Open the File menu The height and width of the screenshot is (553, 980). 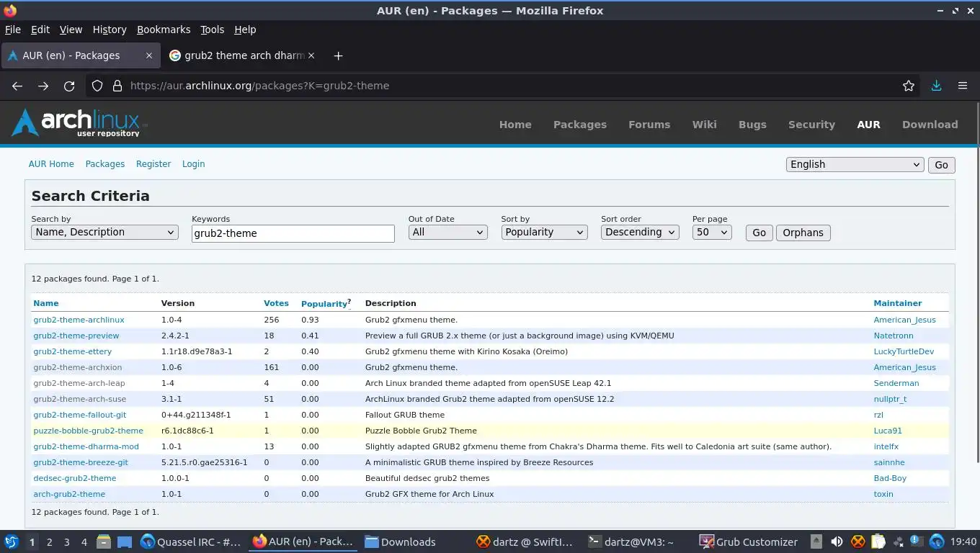13,30
